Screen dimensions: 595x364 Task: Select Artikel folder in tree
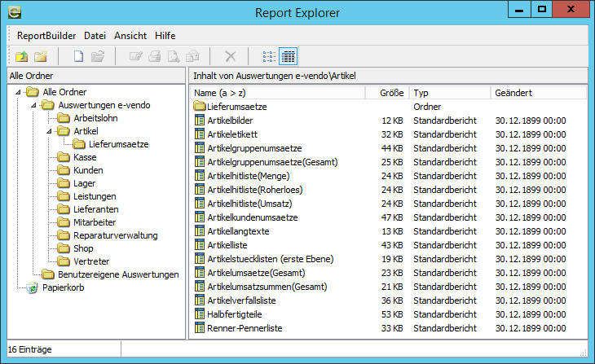[x=86, y=131]
